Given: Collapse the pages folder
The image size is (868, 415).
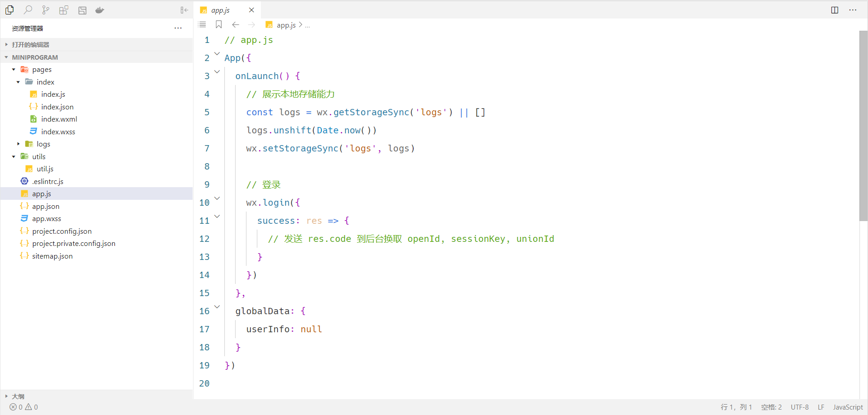Looking at the screenshot, I should [14, 70].
